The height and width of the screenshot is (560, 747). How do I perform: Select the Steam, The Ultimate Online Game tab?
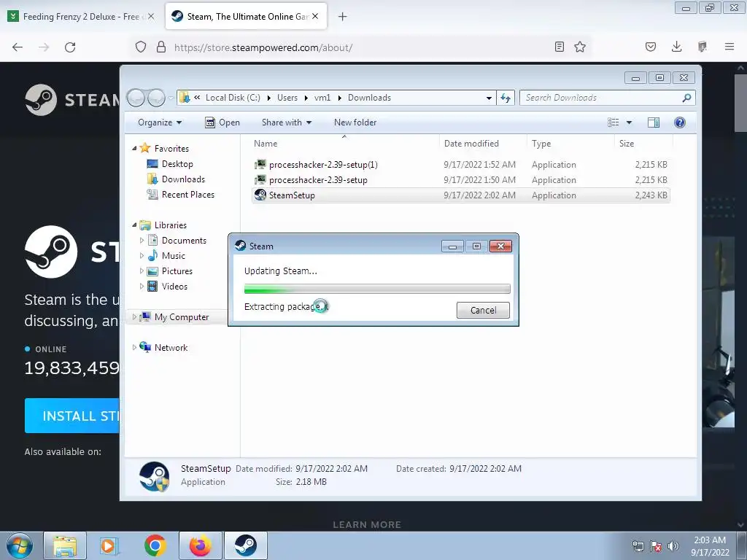tap(247, 17)
